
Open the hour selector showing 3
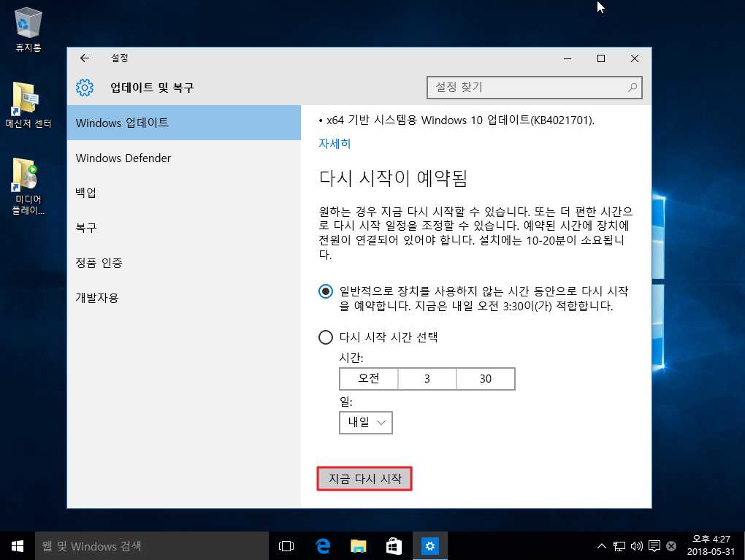click(x=427, y=378)
